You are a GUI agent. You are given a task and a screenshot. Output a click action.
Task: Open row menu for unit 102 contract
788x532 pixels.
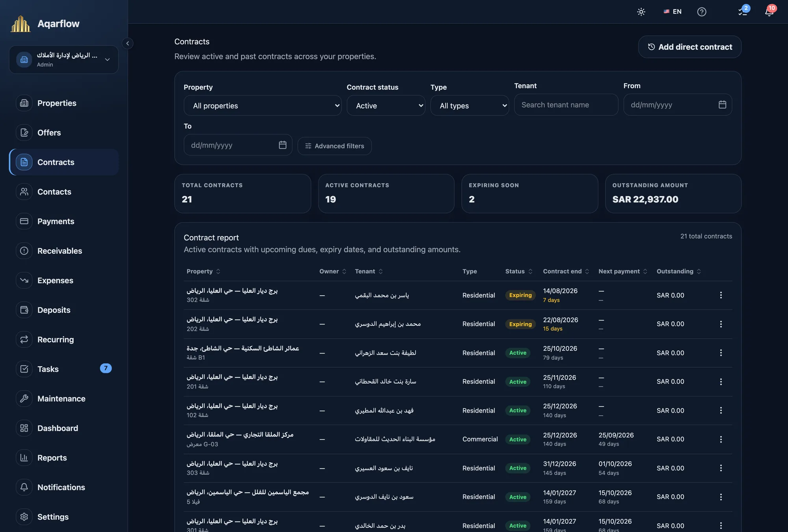(721, 411)
